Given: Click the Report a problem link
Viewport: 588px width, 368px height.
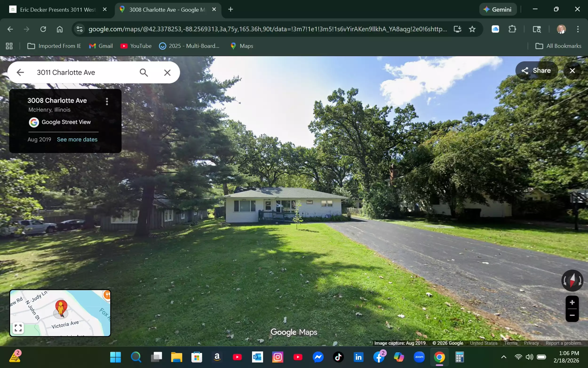Looking at the screenshot, I should tap(563, 343).
